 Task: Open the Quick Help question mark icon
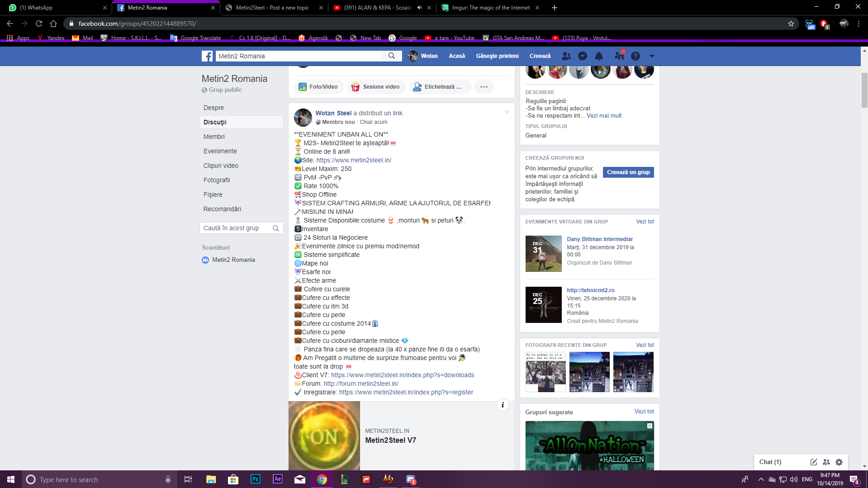tap(636, 56)
